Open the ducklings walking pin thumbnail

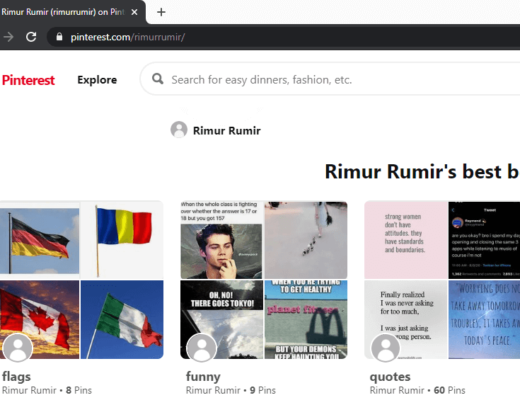click(x=306, y=239)
